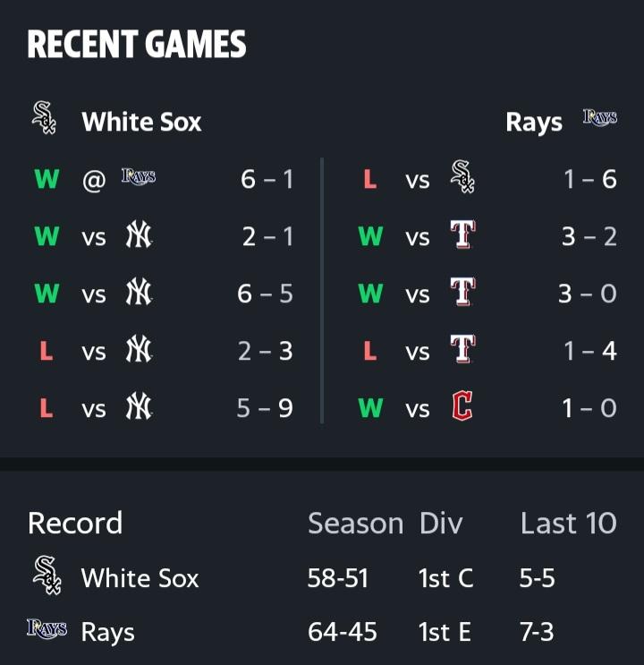Tap the White Sox logo in 1–6 loss row
Image resolution: width=644 pixels, height=665 pixels.
coord(462,177)
